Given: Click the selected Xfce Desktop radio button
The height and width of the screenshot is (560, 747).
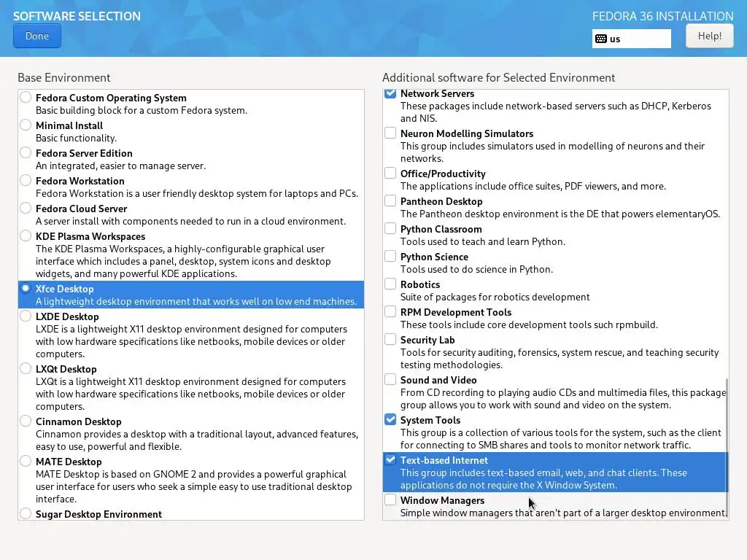Looking at the screenshot, I should (x=26, y=288).
